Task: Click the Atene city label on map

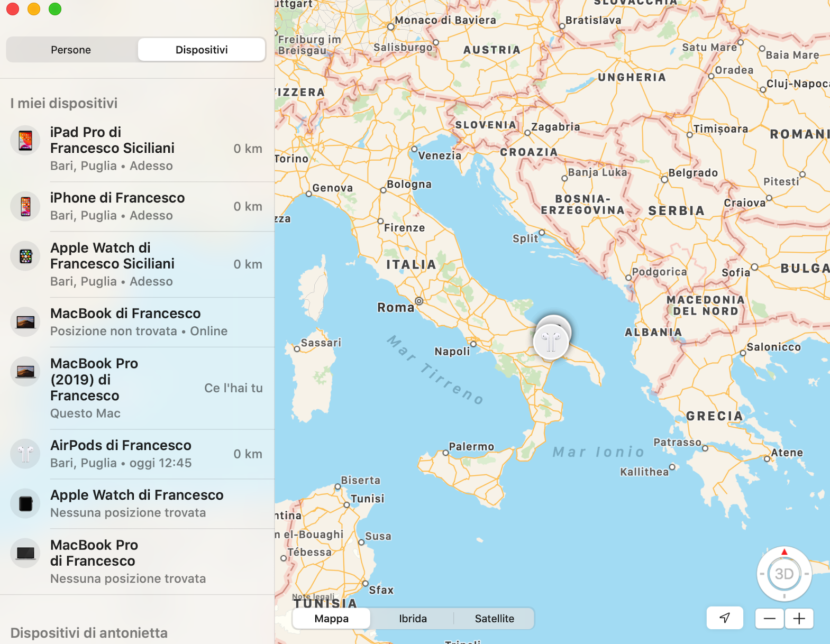Action: [787, 452]
